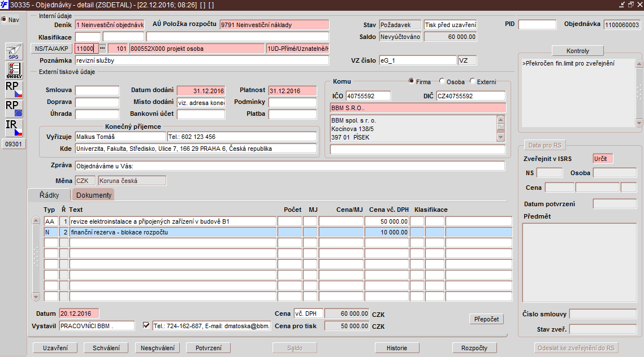Switch to the Řádky tab
The image size is (644, 357).
pos(49,195)
